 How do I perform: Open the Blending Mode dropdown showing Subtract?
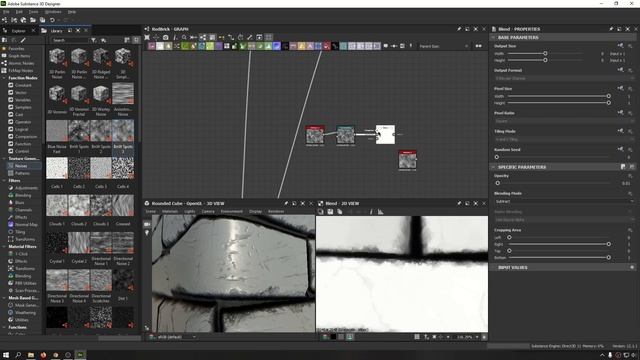click(565, 202)
